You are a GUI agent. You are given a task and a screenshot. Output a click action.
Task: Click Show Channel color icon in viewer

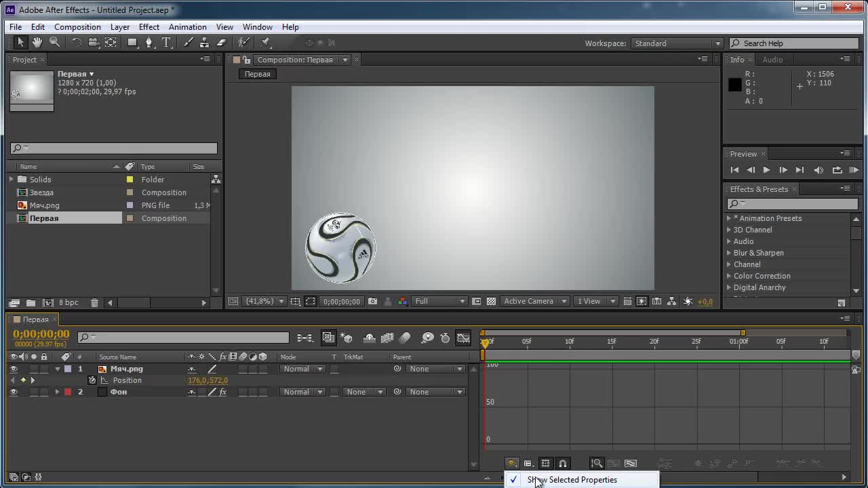403,302
